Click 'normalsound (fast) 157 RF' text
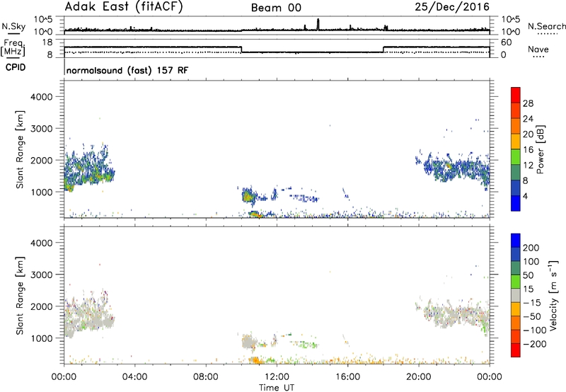 [x=127, y=70]
